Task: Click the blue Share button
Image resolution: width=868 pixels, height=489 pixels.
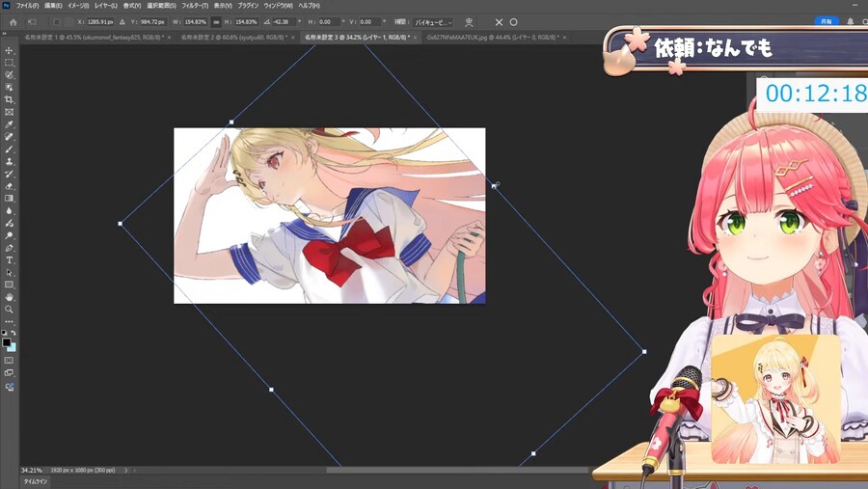Action: [826, 21]
